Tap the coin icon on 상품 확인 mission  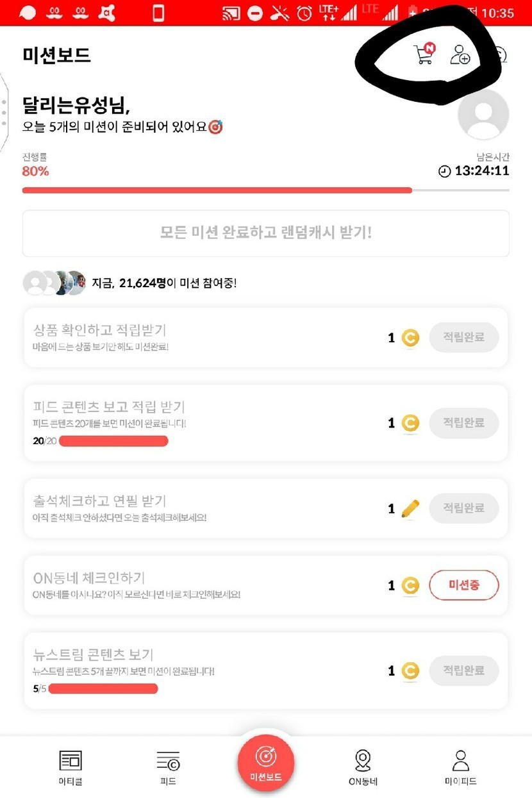click(410, 338)
